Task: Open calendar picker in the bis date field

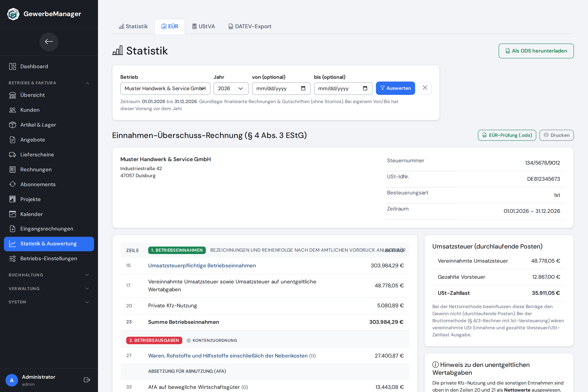Action: pyautogui.click(x=365, y=88)
